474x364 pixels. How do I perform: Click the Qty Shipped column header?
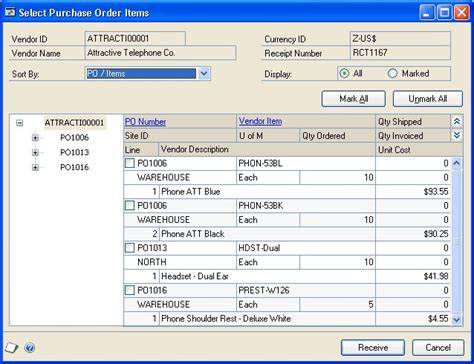click(x=413, y=122)
